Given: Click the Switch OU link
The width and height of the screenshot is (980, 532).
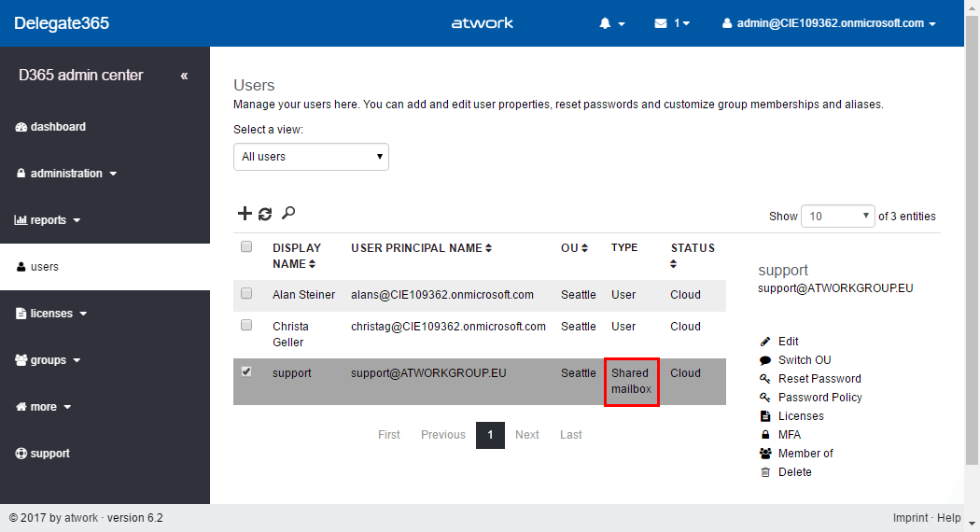Looking at the screenshot, I should [x=804, y=360].
